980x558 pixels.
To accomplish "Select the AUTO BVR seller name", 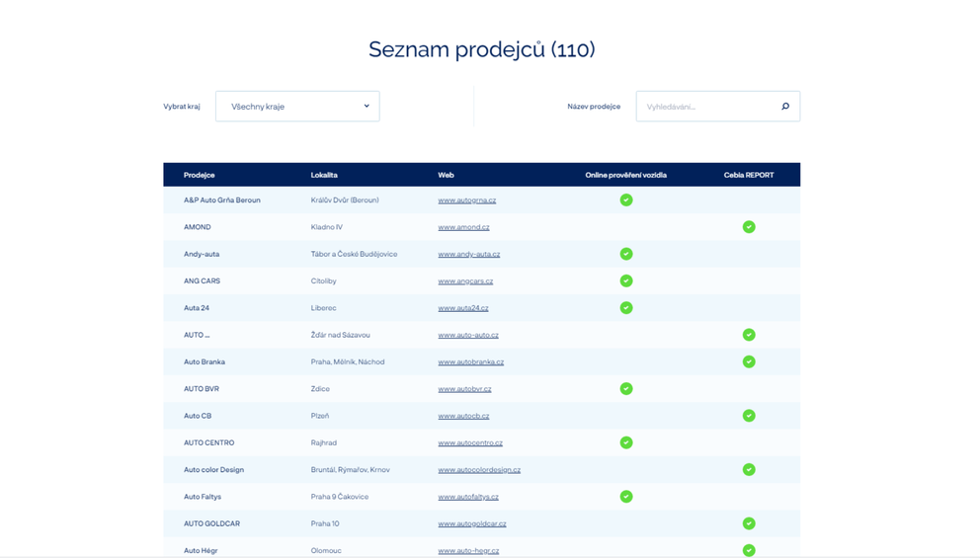I will tap(202, 389).
